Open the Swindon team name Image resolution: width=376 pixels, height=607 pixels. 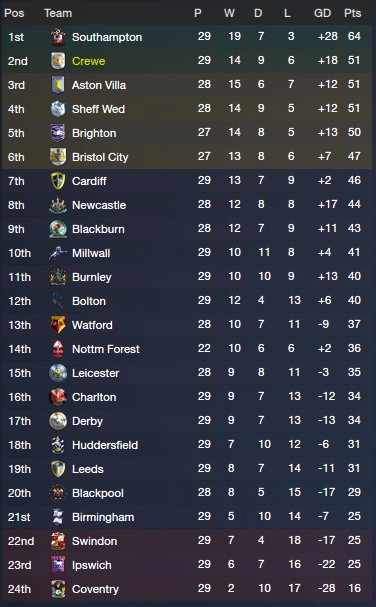pos(94,541)
